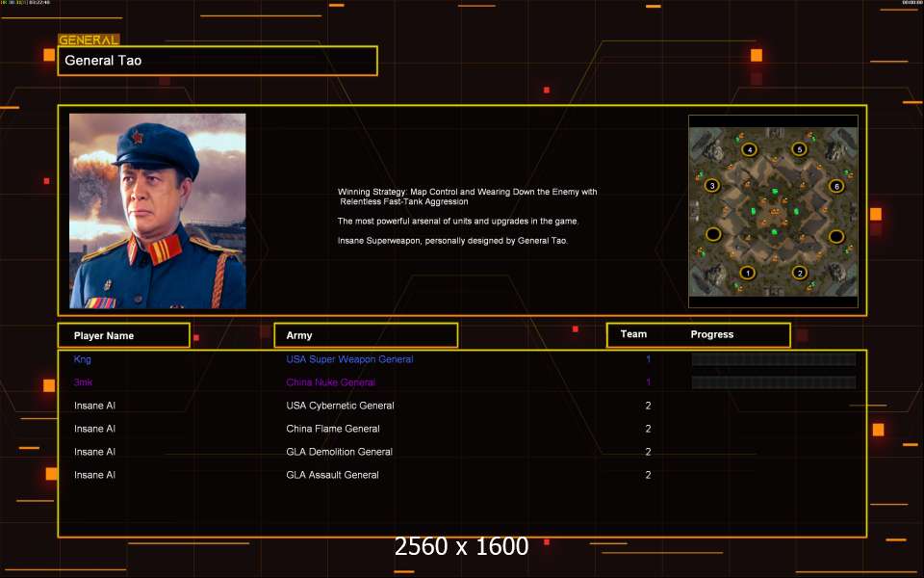Click start position marker 5 on minimap
This screenshot has width=924, height=578.
pyautogui.click(x=799, y=149)
